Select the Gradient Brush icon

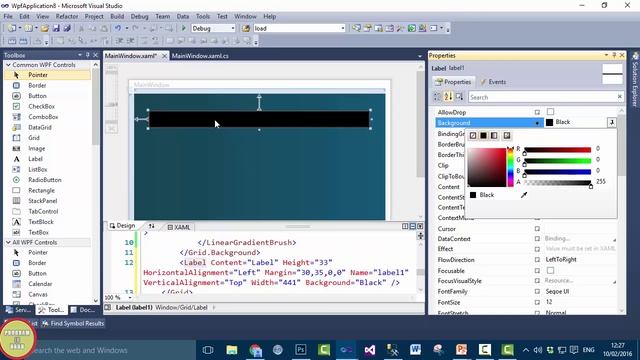tap(494, 136)
